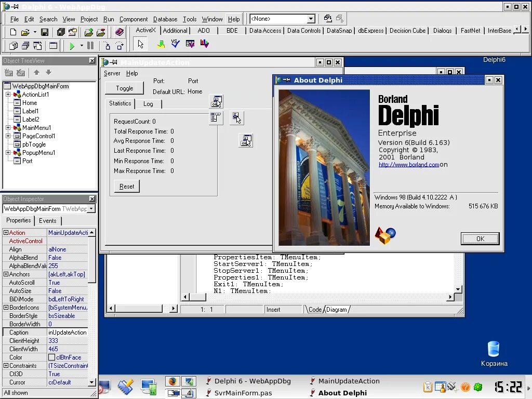Viewport: 532px width, 399px height.
Task: Click the green Run arrow icon
Action: click(72, 46)
